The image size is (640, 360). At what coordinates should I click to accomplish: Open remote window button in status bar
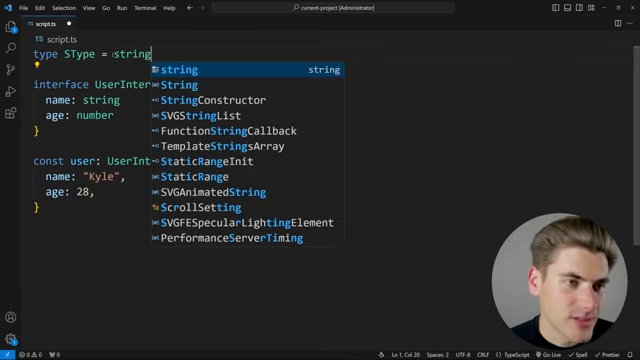7,355
